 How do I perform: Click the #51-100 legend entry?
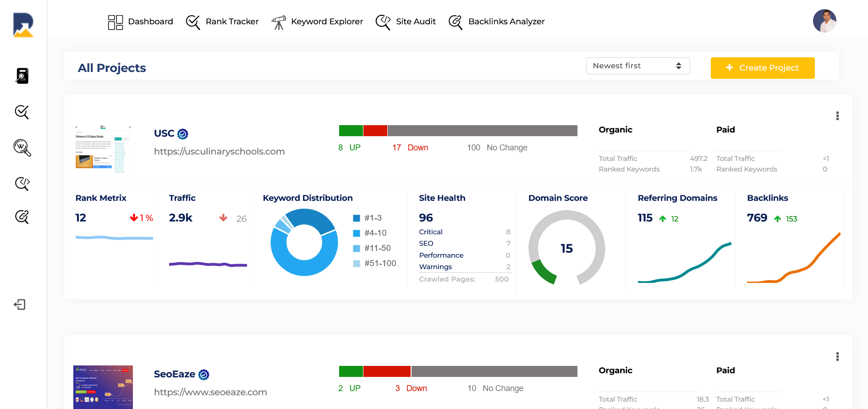(x=375, y=264)
